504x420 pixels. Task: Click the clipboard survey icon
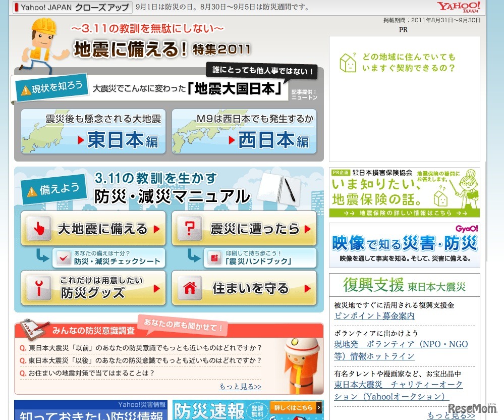pyautogui.click(x=34, y=329)
